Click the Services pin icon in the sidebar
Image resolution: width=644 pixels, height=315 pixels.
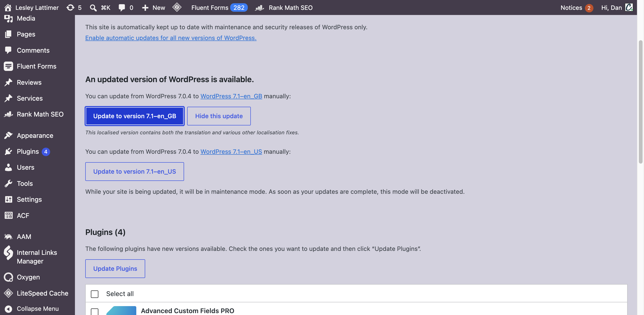click(8, 98)
